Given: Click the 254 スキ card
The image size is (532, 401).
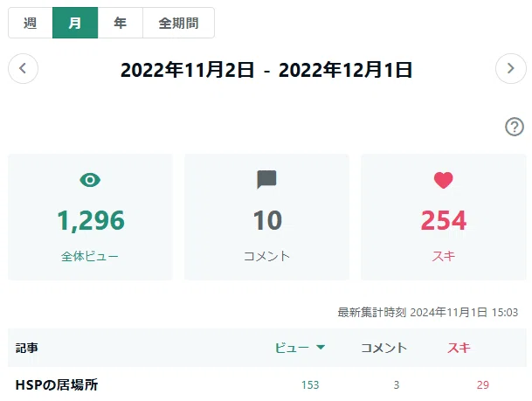Looking at the screenshot, I should [x=444, y=218].
